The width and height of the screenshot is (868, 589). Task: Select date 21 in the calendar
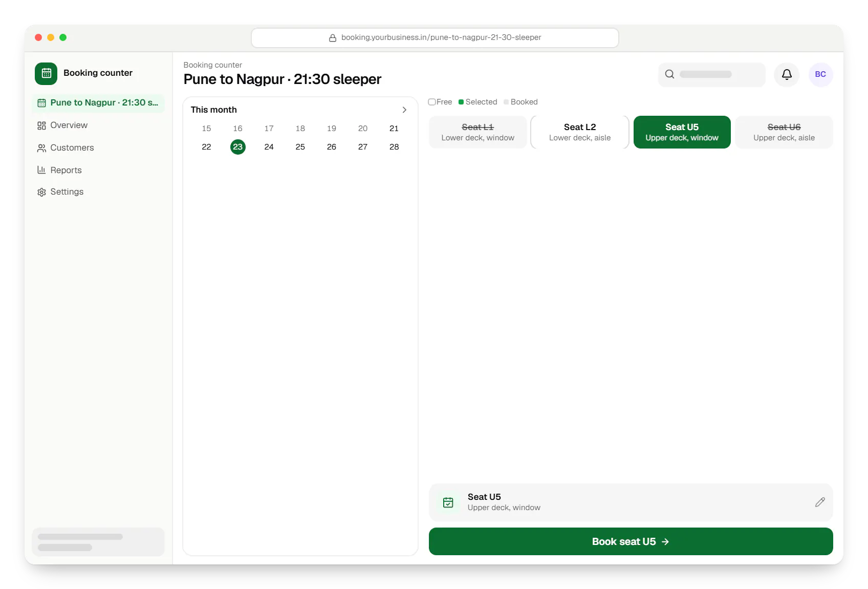point(394,129)
